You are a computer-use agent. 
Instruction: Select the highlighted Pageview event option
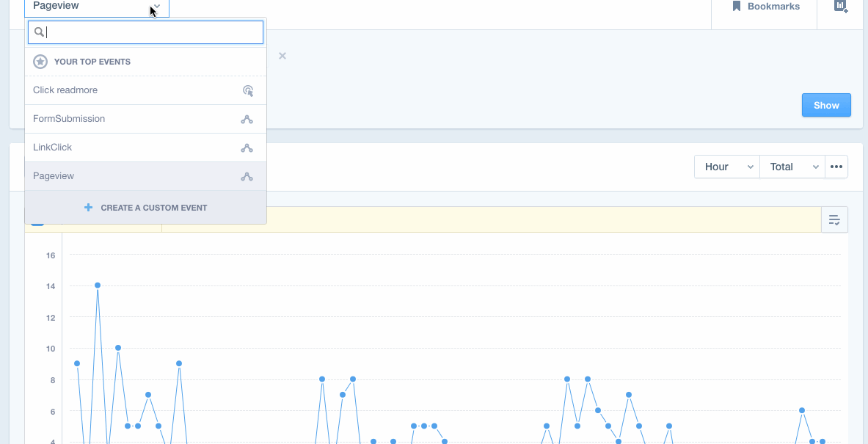(54, 176)
